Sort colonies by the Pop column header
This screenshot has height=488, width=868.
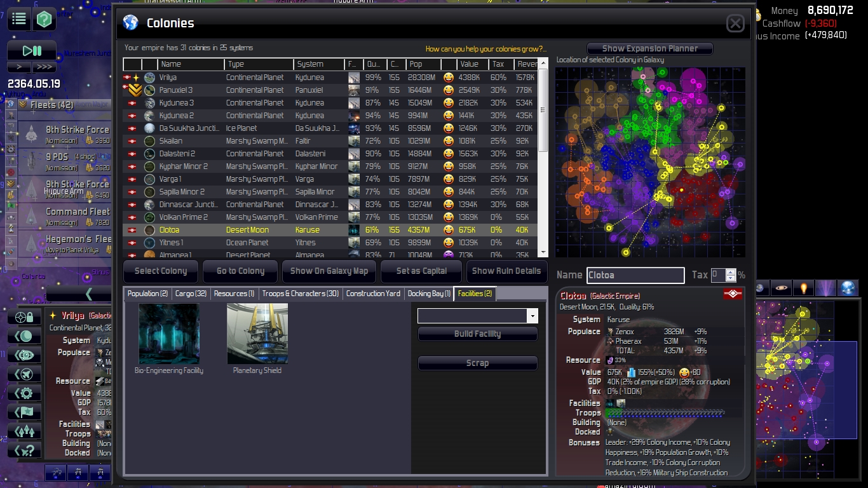click(424, 64)
